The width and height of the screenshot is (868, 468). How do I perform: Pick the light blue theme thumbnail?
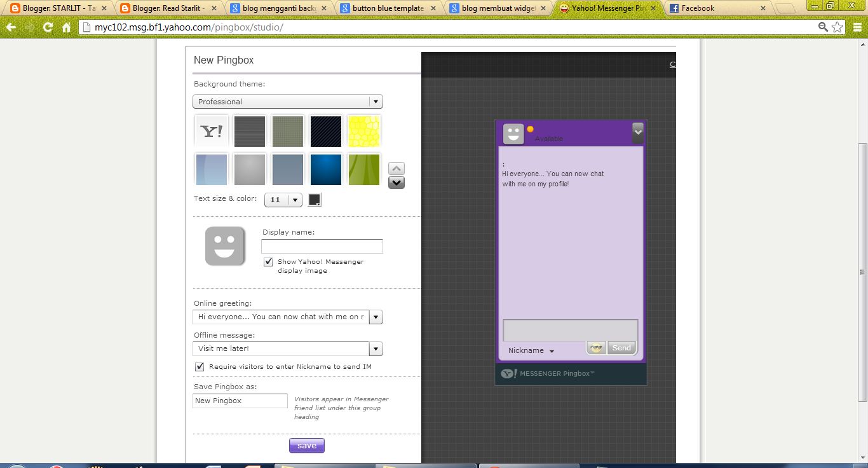pos(212,169)
